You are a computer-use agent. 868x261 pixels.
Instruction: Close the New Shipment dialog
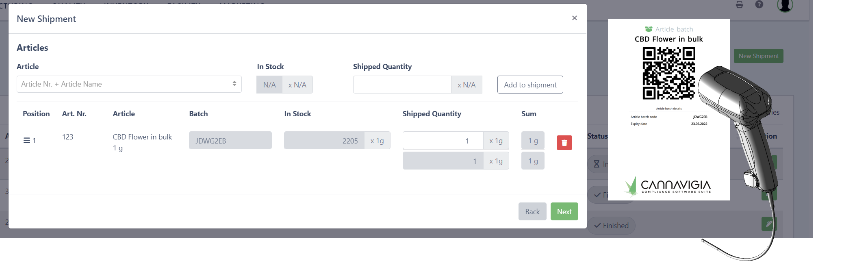click(x=574, y=18)
